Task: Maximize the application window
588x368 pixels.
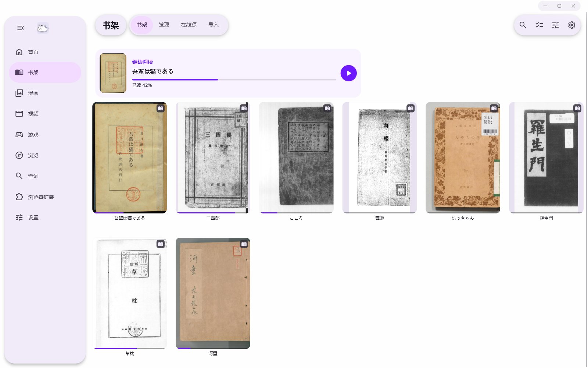Action: pyautogui.click(x=559, y=6)
